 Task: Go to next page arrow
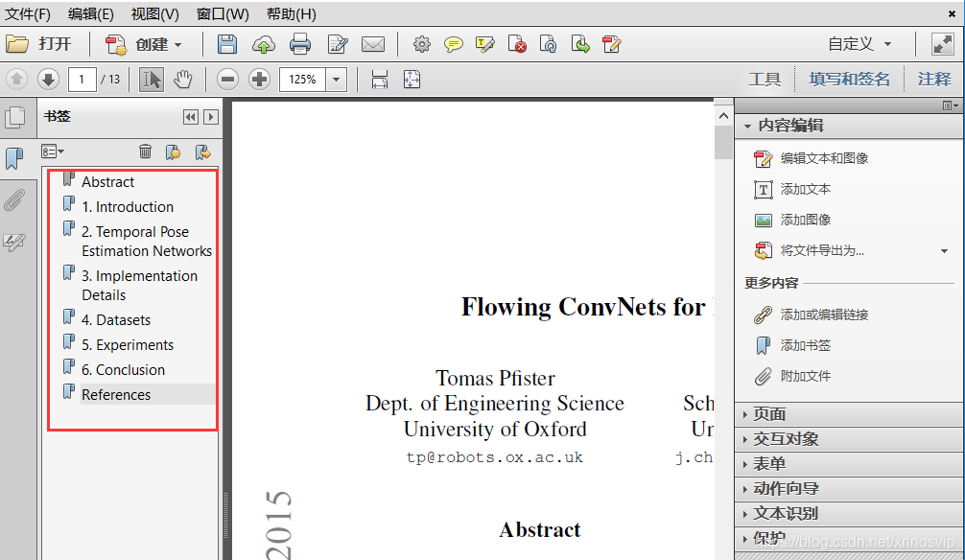coord(48,79)
